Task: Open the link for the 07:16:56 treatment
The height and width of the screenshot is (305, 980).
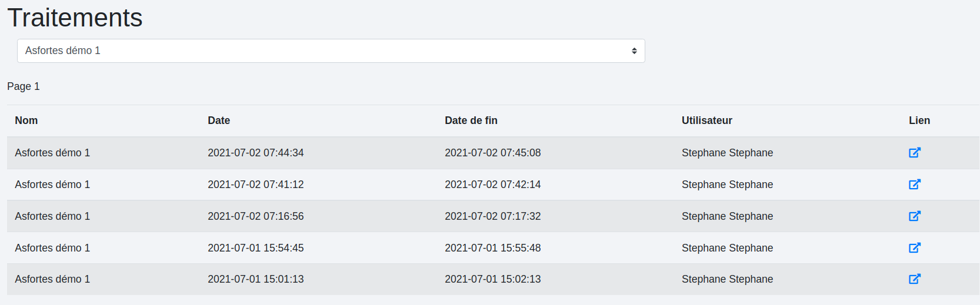Action: 914,216
